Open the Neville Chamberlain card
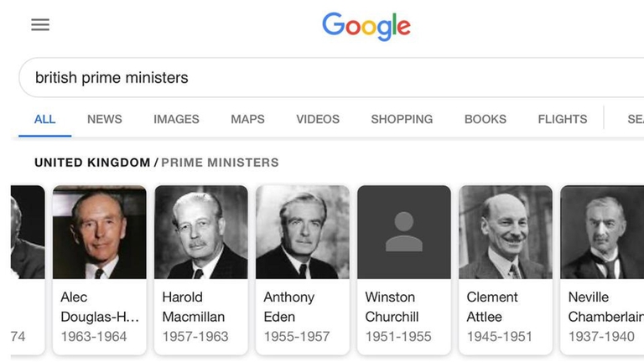Viewport: 644px width, 362px height. [602, 268]
